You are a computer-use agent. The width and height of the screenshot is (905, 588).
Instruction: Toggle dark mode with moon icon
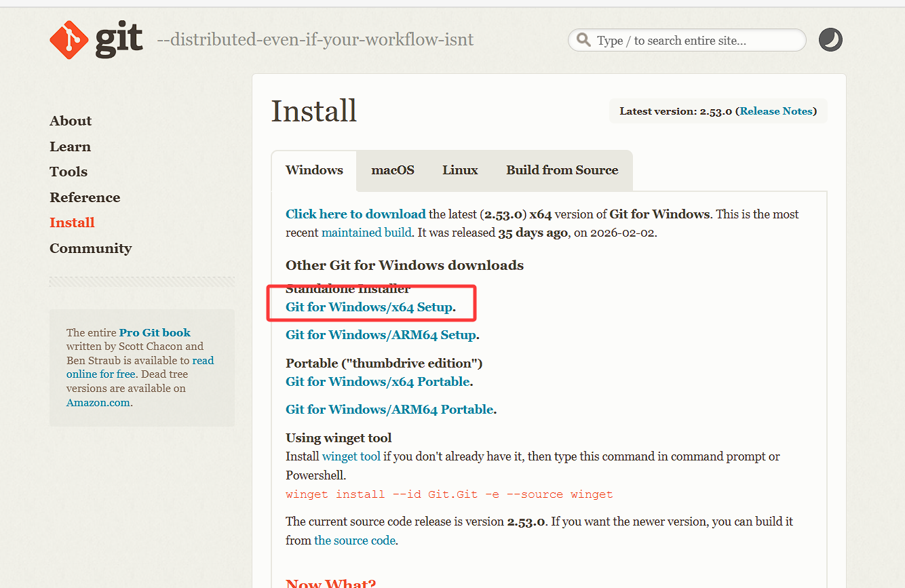[x=830, y=40]
